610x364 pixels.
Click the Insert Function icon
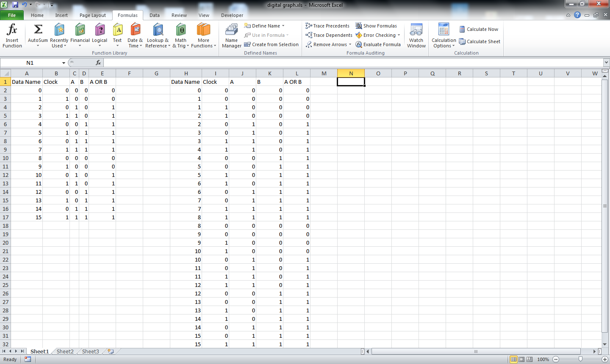click(x=12, y=35)
